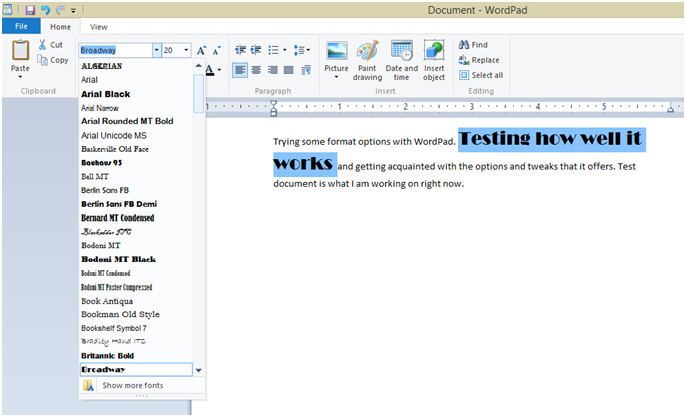This screenshot has height=416, width=685.
Task: Click Show more fonts
Action: click(x=132, y=385)
